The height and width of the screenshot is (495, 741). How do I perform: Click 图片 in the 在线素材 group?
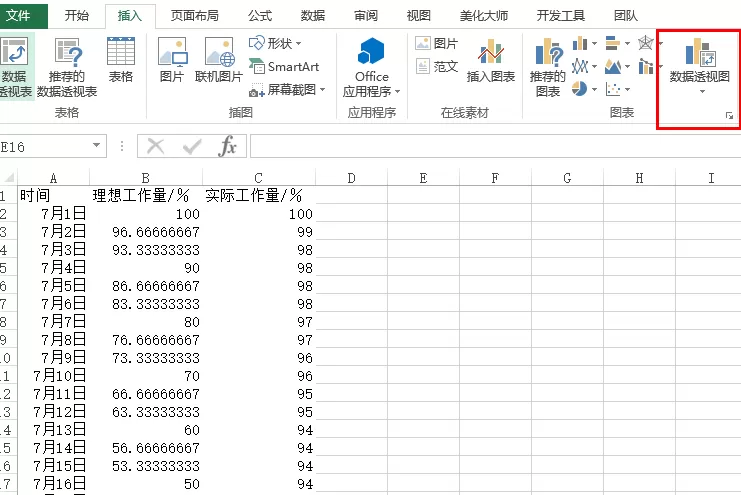tap(436, 43)
